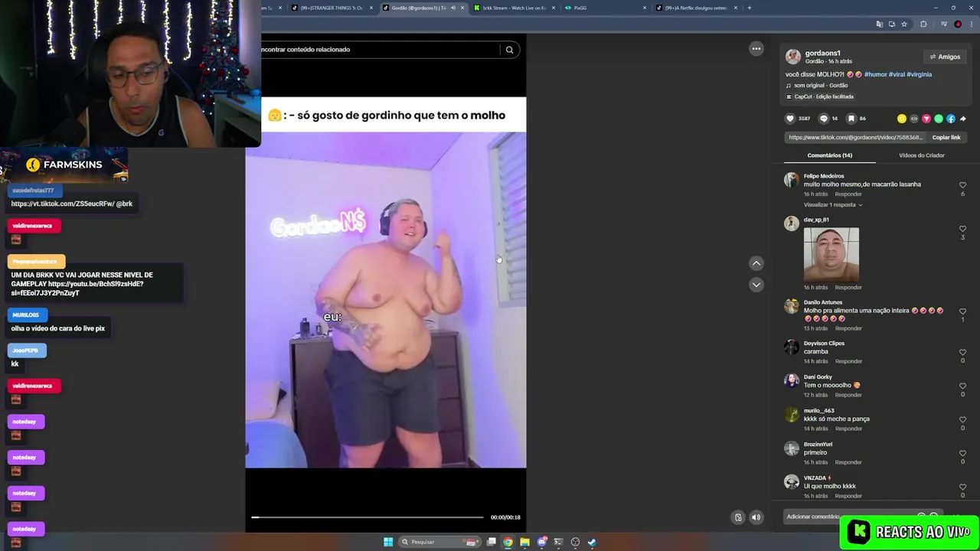Click the CapCut icon under caption
This screenshot has width=980, height=551.
tap(789, 96)
